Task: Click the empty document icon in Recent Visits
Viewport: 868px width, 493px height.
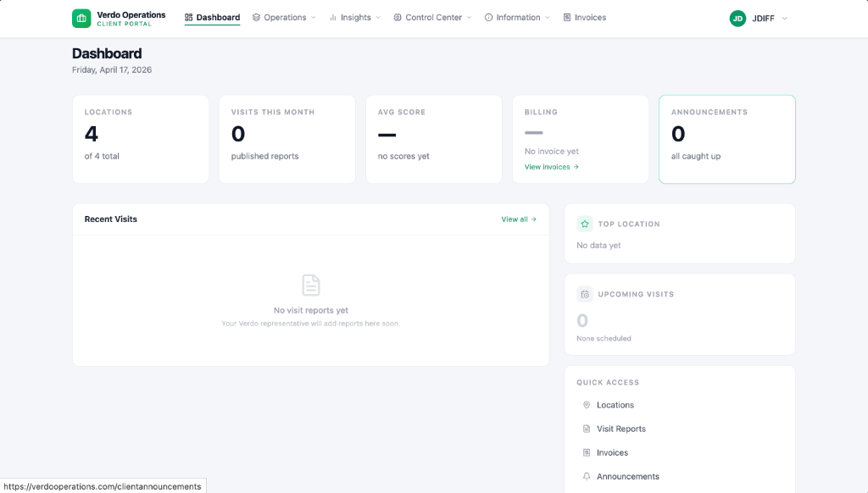Action: tap(311, 285)
